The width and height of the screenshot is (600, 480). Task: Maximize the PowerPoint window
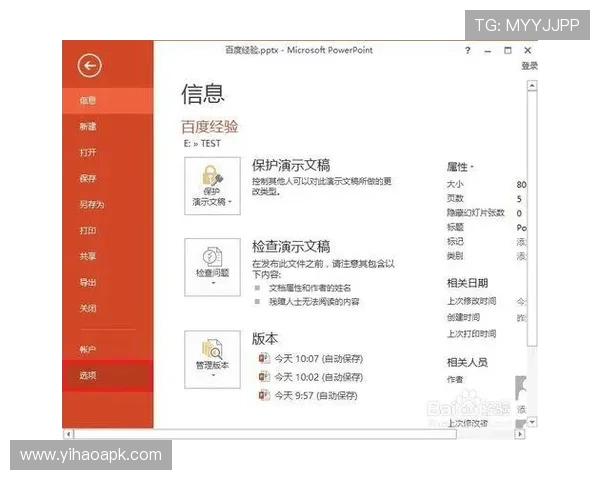click(508, 51)
